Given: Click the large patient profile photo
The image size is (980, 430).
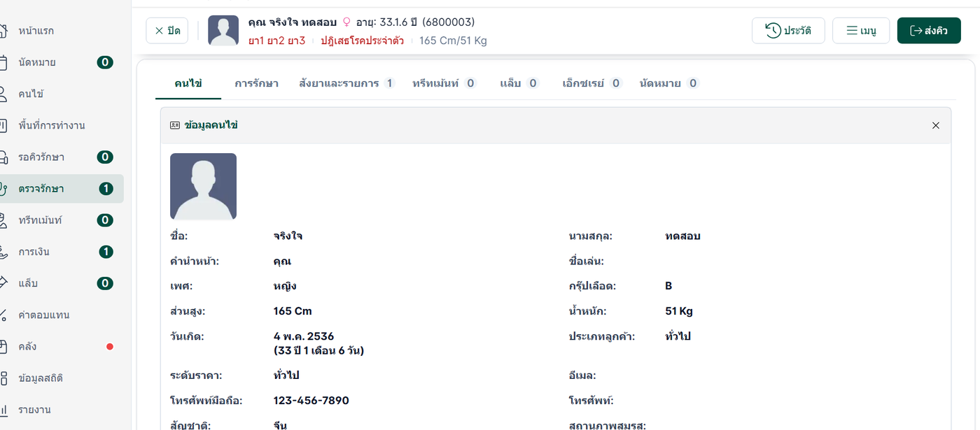Looking at the screenshot, I should point(203,187).
